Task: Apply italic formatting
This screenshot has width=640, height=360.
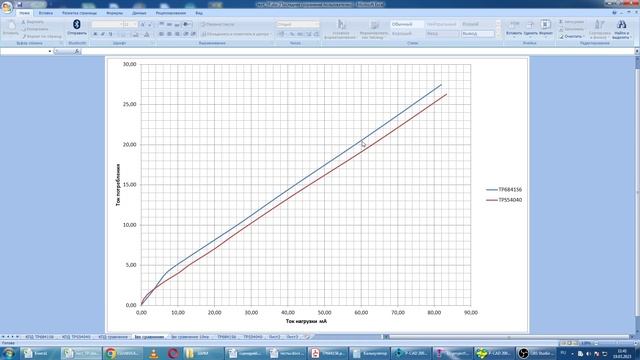Action: pyautogui.click(x=102, y=34)
